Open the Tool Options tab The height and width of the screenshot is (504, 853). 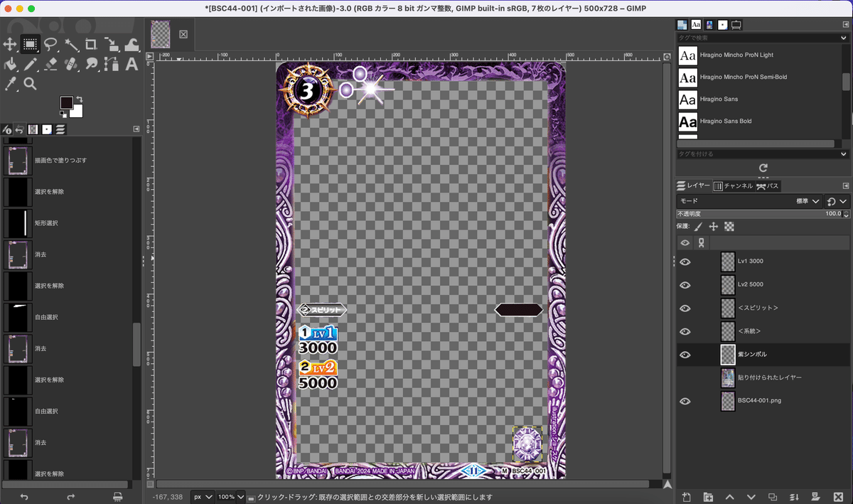tap(6, 129)
